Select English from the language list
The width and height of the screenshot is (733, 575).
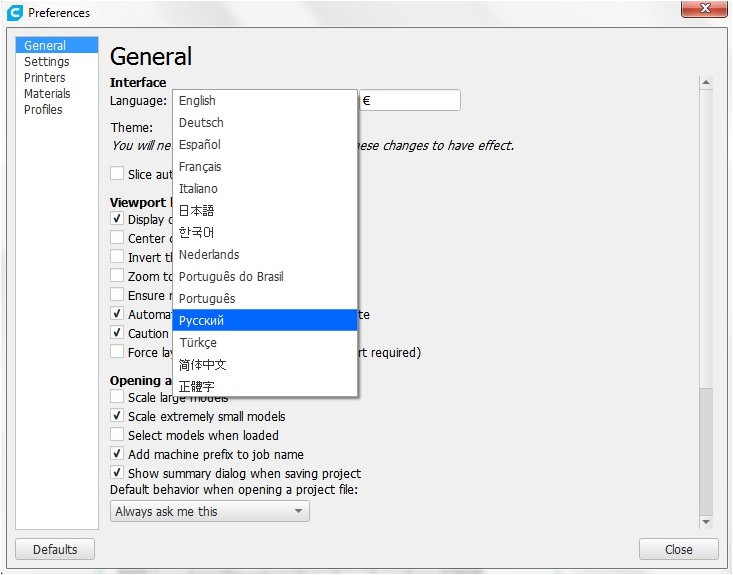click(x=197, y=101)
